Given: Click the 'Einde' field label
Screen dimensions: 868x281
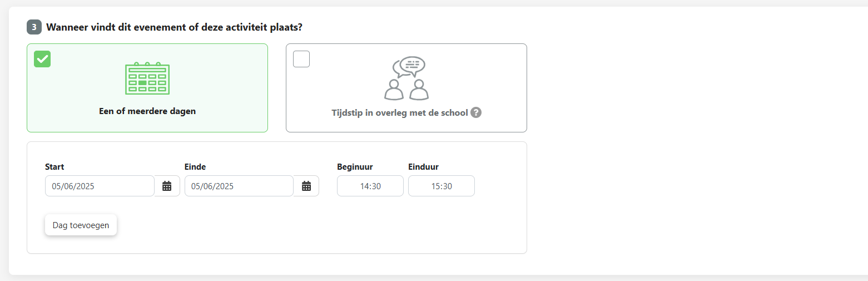Looking at the screenshot, I should coord(195,166).
